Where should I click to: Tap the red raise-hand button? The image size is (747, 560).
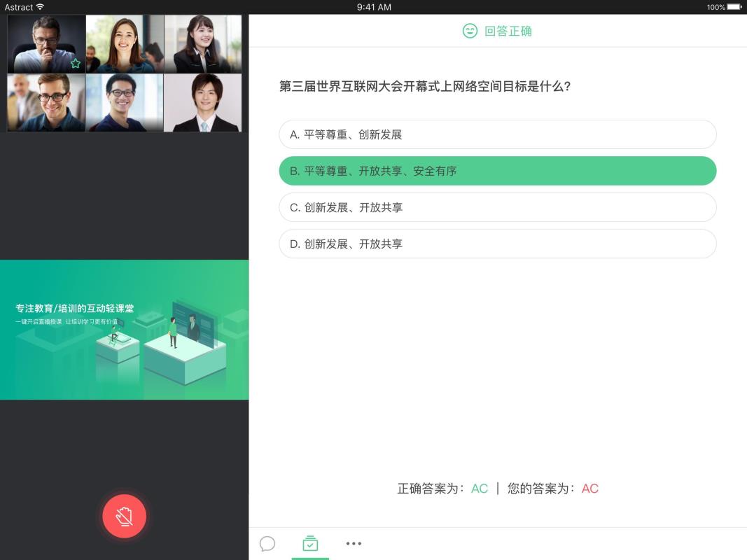[x=124, y=516]
